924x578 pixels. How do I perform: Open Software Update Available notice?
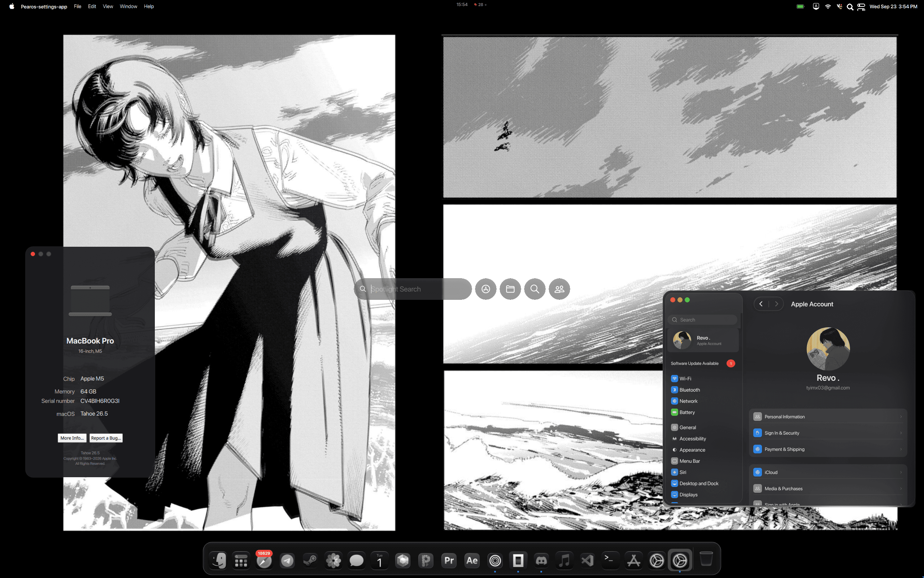(702, 363)
